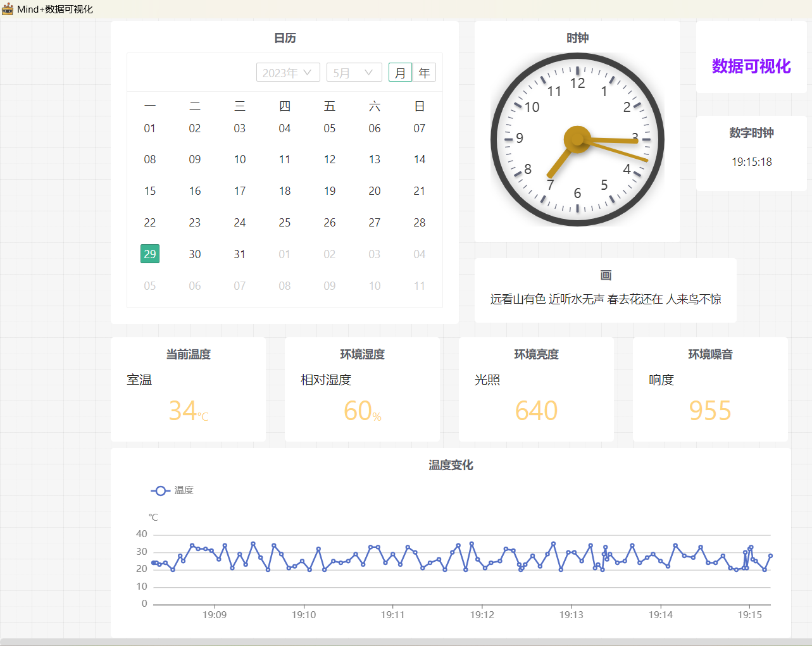
Task: Click calendar date 19
Action: (x=330, y=190)
